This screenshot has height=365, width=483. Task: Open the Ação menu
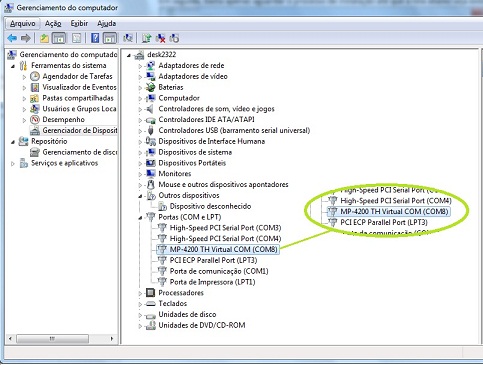53,24
